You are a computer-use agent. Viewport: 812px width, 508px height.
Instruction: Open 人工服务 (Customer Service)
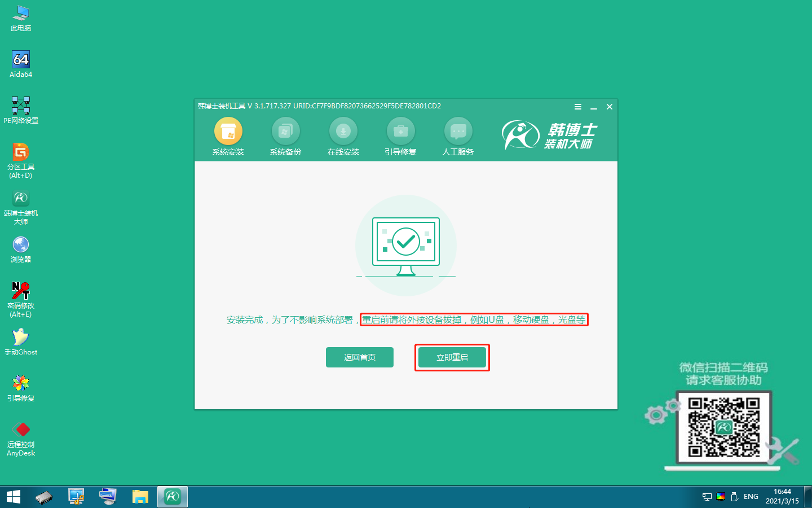pyautogui.click(x=458, y=135)
